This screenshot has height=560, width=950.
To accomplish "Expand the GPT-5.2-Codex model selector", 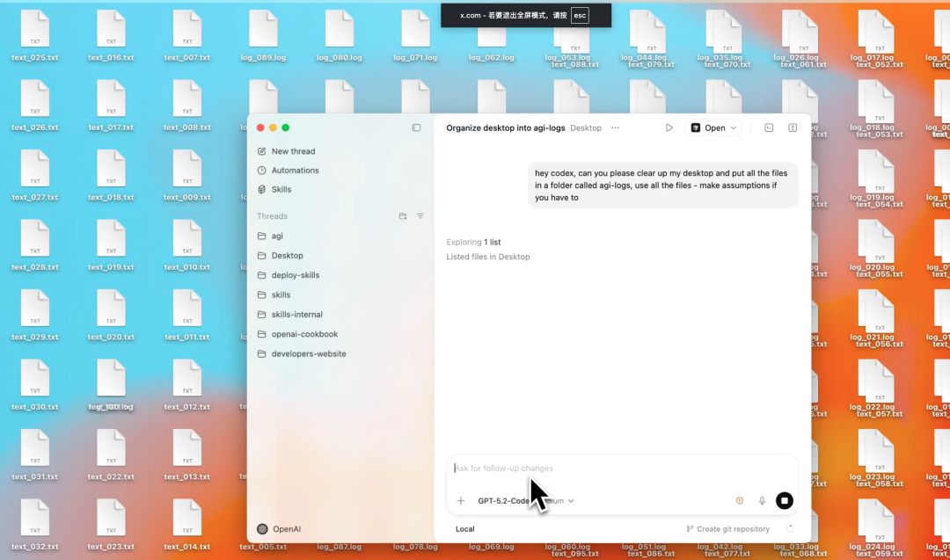I will [x=525, y=501].
